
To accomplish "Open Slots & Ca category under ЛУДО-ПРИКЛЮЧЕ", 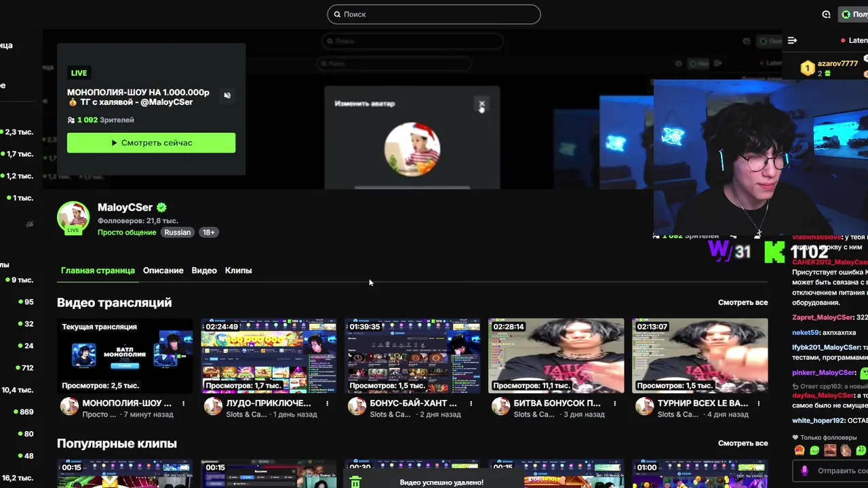I will [x=246, y=414].
